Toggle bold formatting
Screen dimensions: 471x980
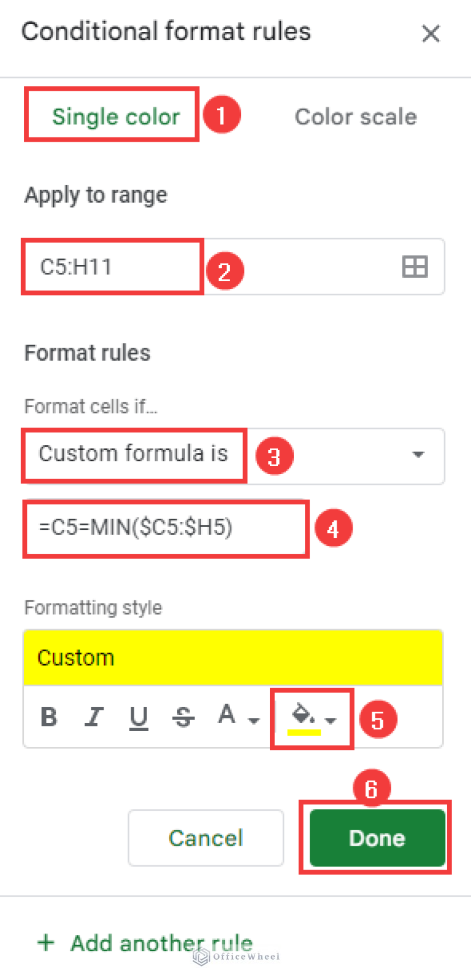coord(49,716)
